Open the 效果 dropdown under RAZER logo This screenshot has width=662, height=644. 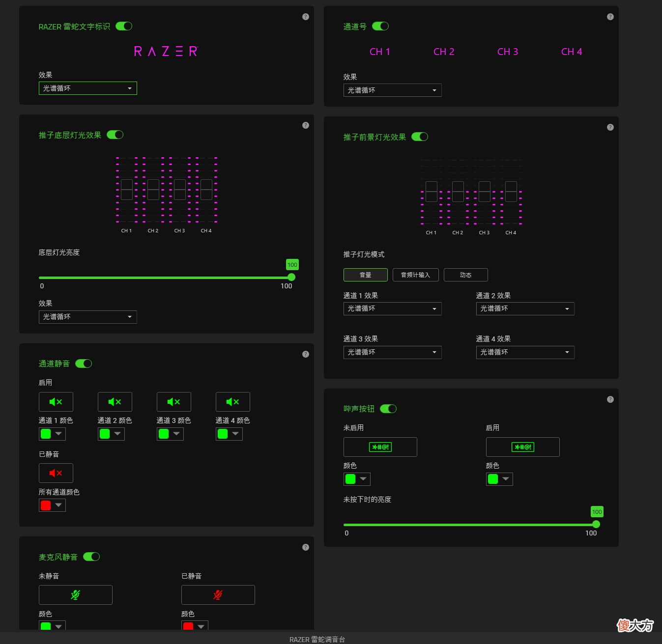(x=88, y=88)
